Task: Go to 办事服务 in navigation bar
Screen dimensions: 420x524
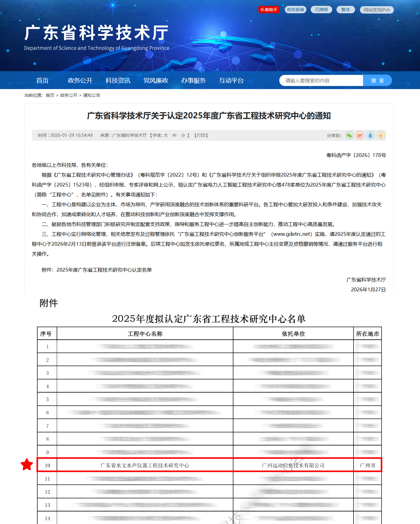Action: (x=193, y=80)
